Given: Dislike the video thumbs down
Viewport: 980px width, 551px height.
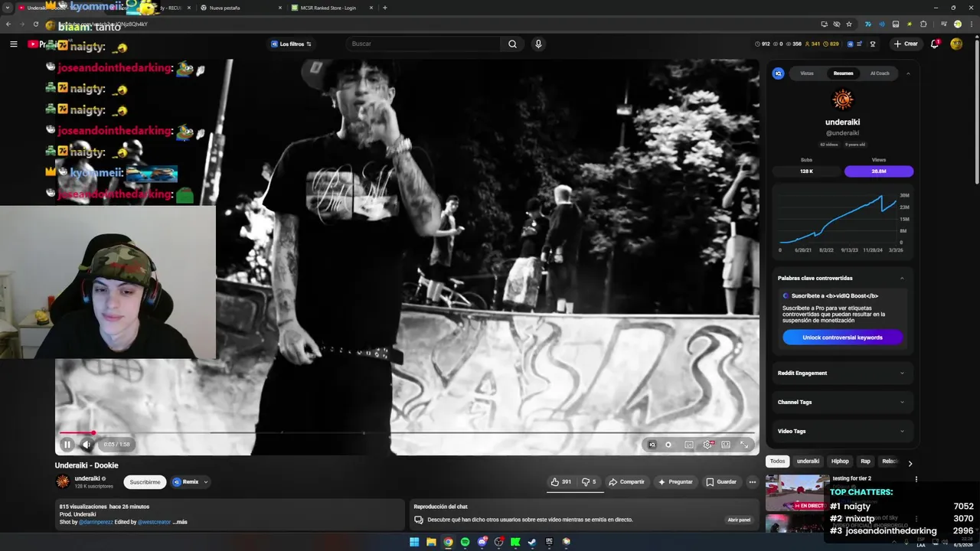Looking at the screenshot, I should tap(588, 482).
